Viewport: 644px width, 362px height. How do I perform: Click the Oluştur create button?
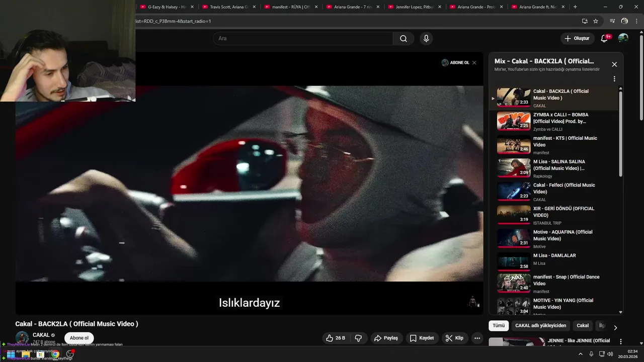pos(577,39)
